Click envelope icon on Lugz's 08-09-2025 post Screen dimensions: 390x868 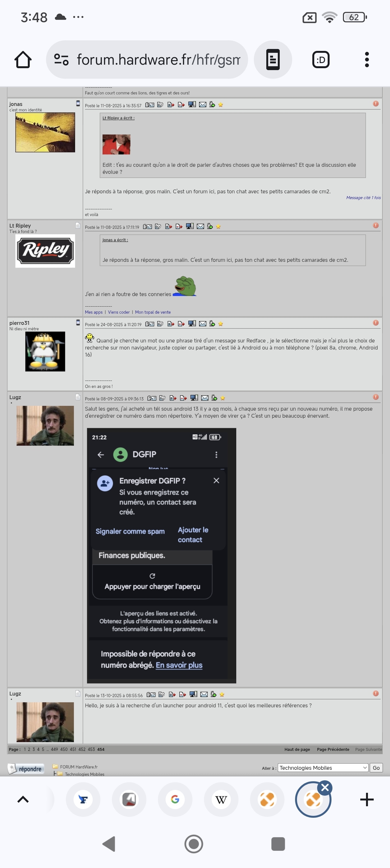[205, 398]
